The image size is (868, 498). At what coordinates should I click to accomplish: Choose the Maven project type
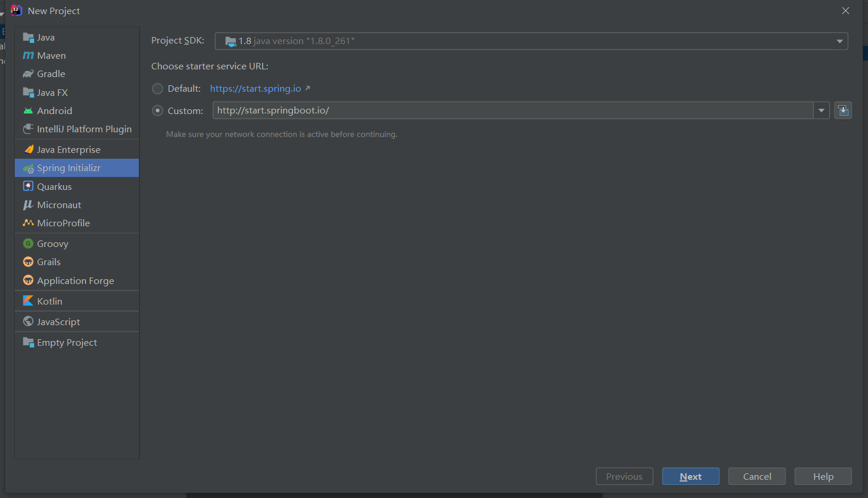click(49, 55)
